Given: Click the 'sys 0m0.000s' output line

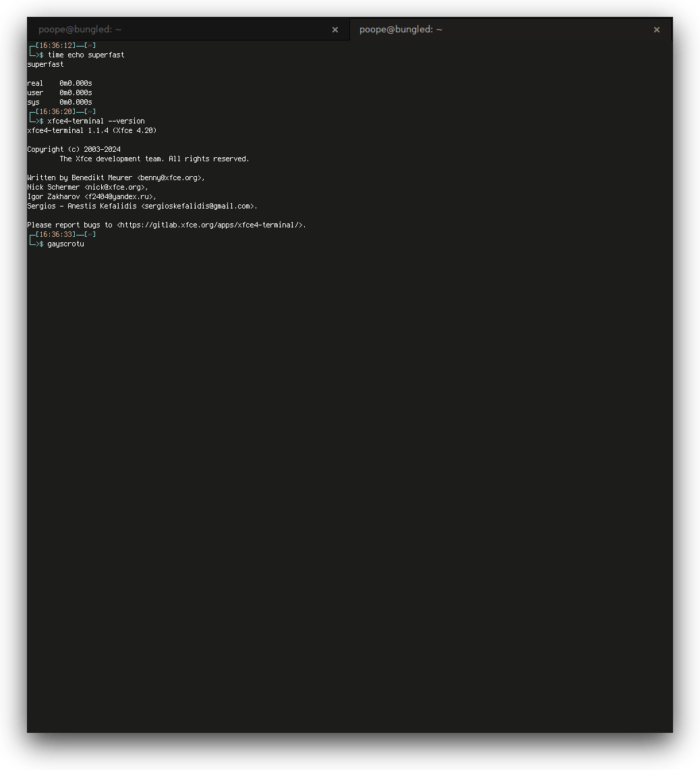Looking at the screenshot, I should point(60,102).
